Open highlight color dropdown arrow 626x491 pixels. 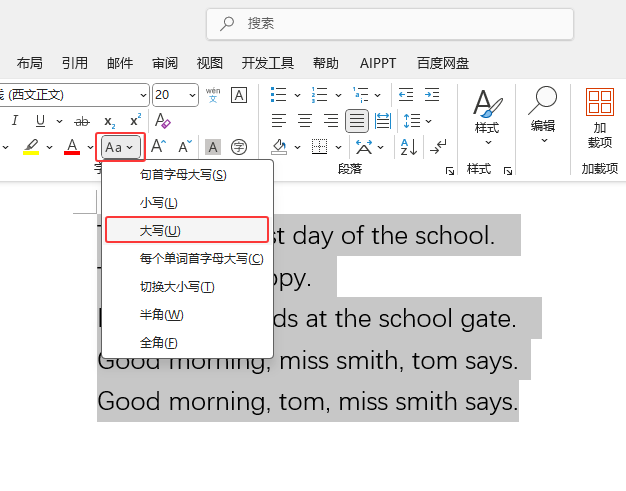click(x=50, y=147)
